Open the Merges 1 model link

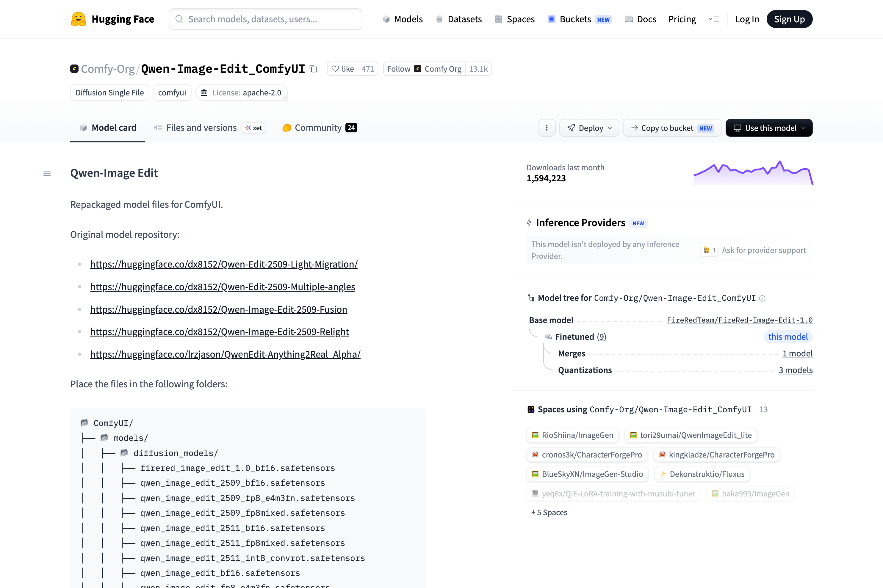click(797, 354)
